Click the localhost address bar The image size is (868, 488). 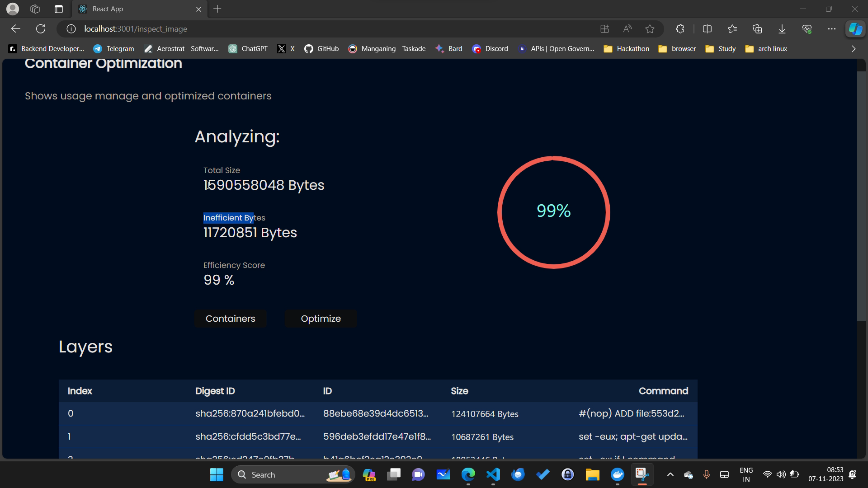point(316,29)
